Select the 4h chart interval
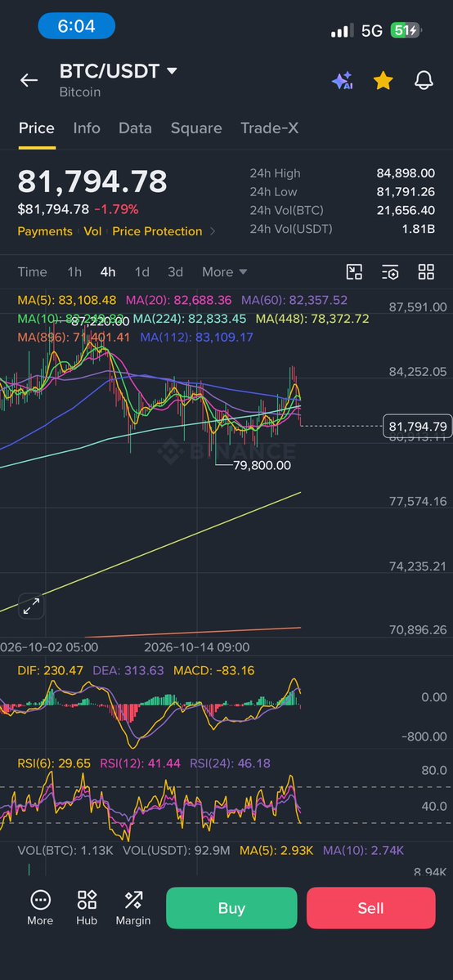The width and height of the screenshot is (453, 980). [108, 272]
